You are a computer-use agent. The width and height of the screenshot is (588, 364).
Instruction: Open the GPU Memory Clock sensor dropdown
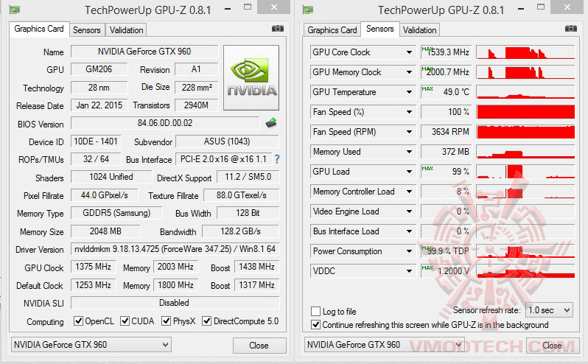pyautogui.click(x=409, y=72)
